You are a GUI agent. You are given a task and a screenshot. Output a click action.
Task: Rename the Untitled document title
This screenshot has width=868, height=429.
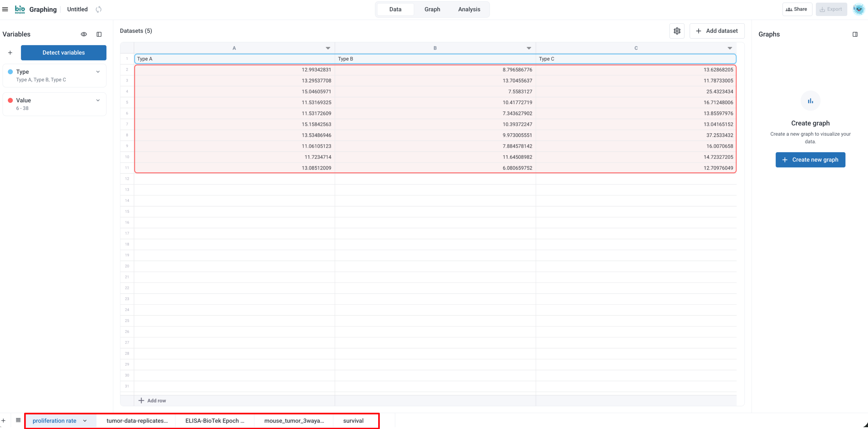pyautogui.click(x=77, y=9)
